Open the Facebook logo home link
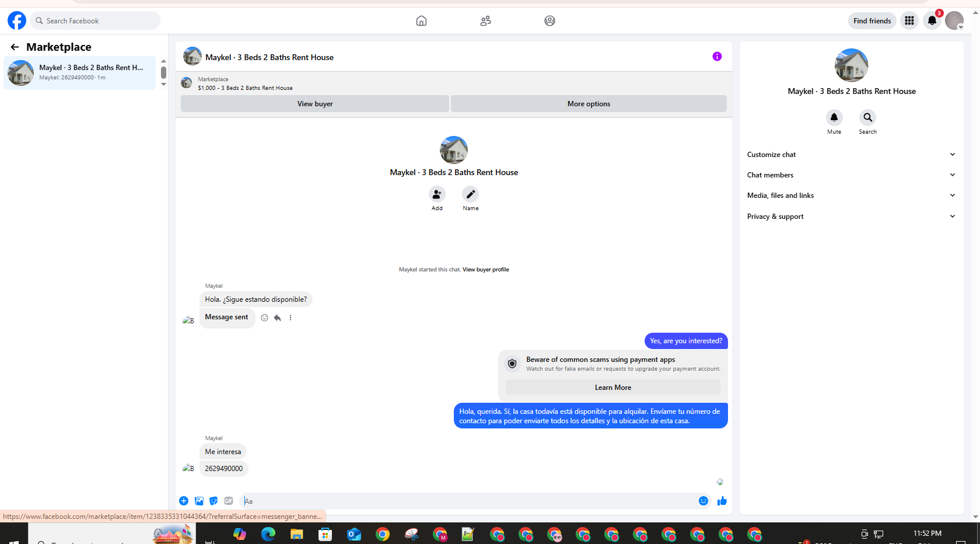This screenshot has width=980, height=544. click(17, 20)
